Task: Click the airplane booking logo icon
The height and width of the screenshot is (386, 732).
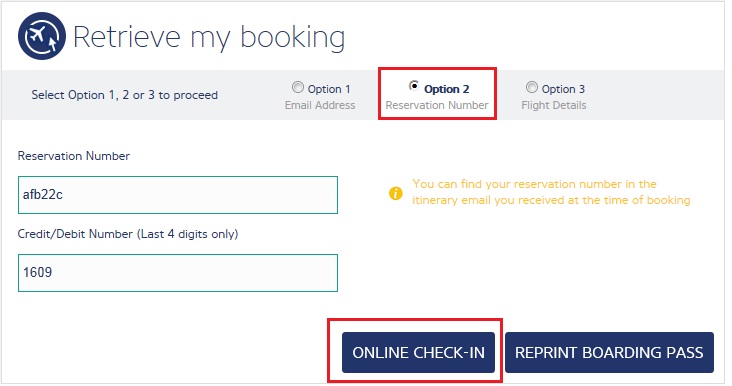Action: point(42,36)
